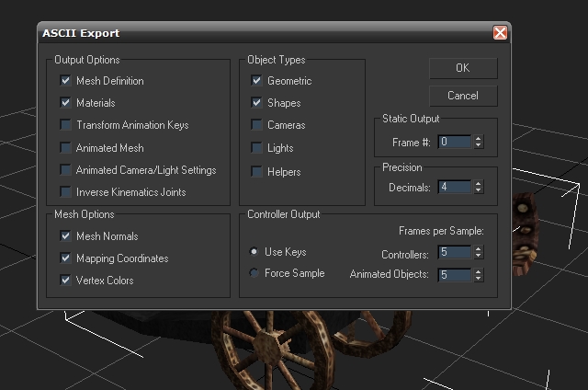Decrease Controllers frames per sample

pos(478,256)
